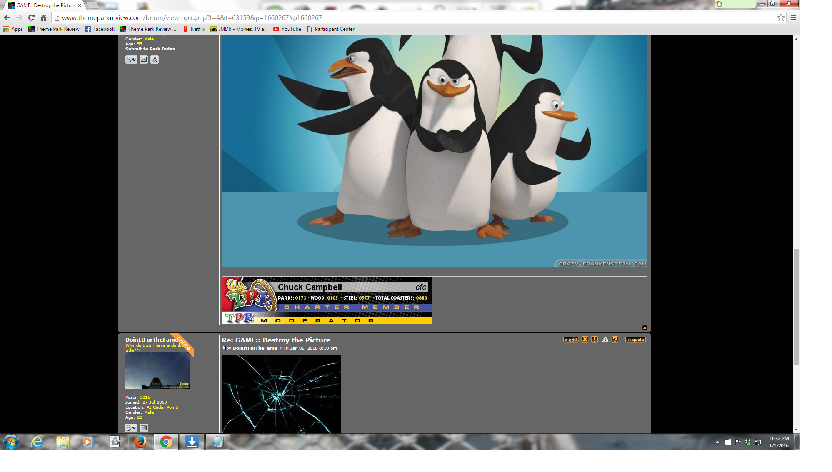Image resolution: width=832 pixels, height=472 pixels.
Task: Open Firefox from the taskbar
Action: coord(140,442)
